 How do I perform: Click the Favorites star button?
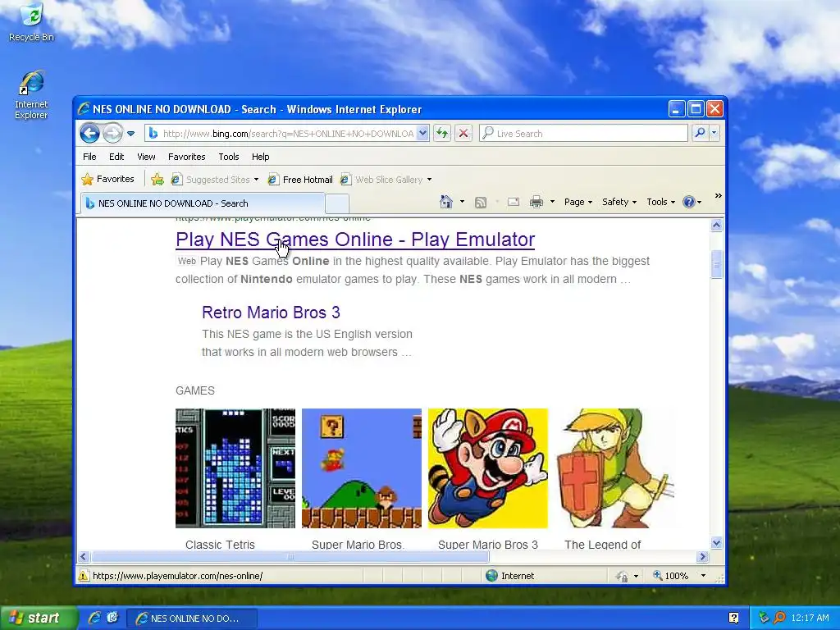pos(107,179)
